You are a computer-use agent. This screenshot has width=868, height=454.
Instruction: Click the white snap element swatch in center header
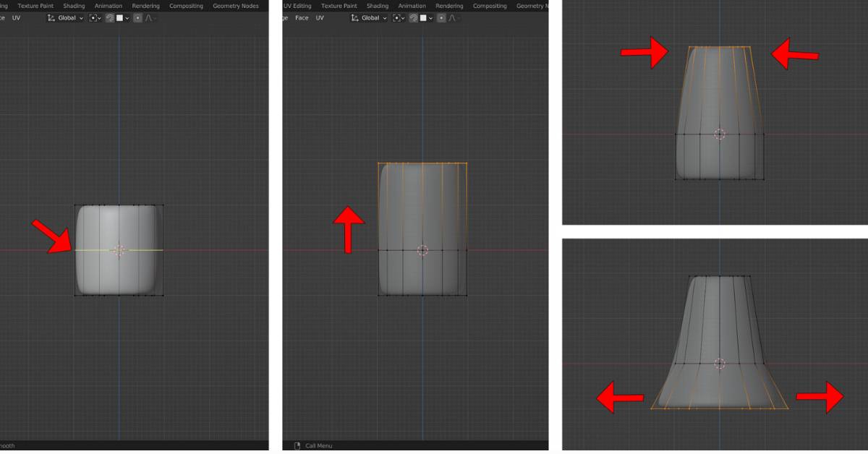(424, 18)
